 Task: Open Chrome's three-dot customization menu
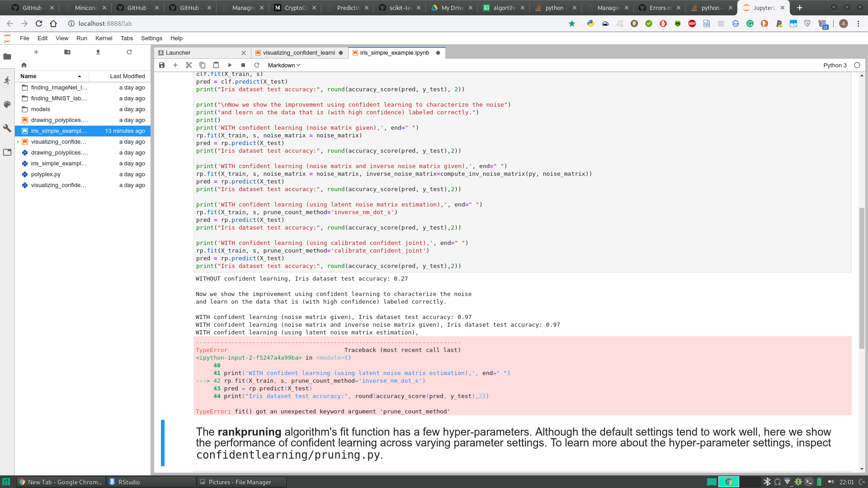tap(859, 23)
